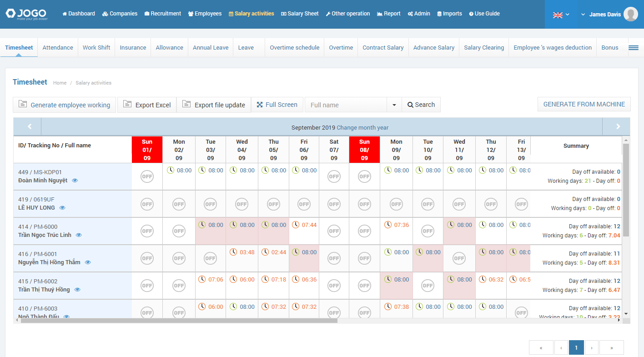Open the Salary Sheet menu
The width and height of the screenshot is (644, 357).
pos(300,14)
